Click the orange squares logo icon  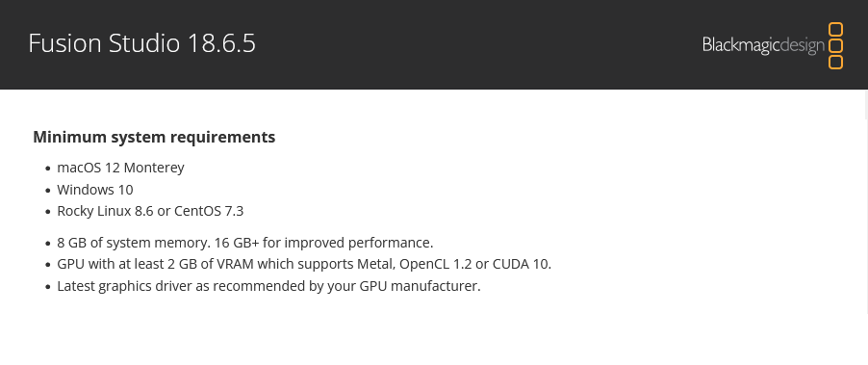coord(835,45)
